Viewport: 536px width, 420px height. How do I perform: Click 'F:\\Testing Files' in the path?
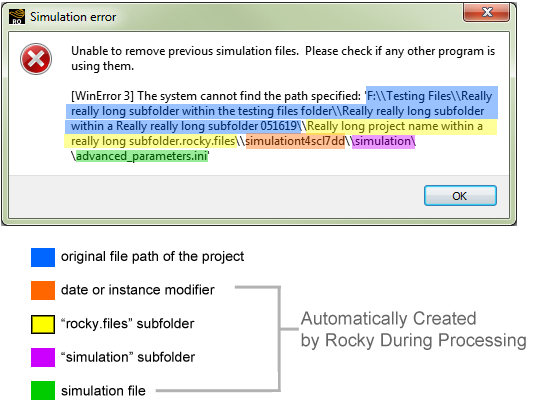[x=409, y=96]
